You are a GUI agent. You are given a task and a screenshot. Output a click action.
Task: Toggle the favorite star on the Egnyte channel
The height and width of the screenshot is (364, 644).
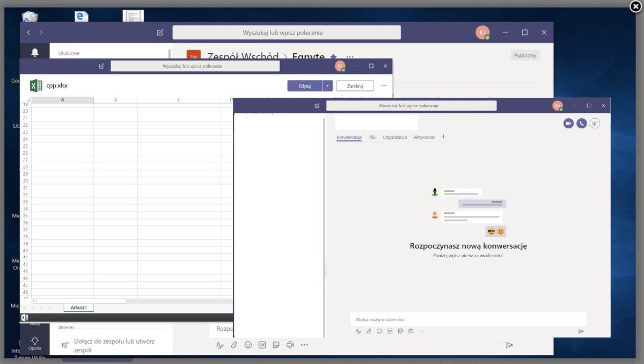pos(333,56)
